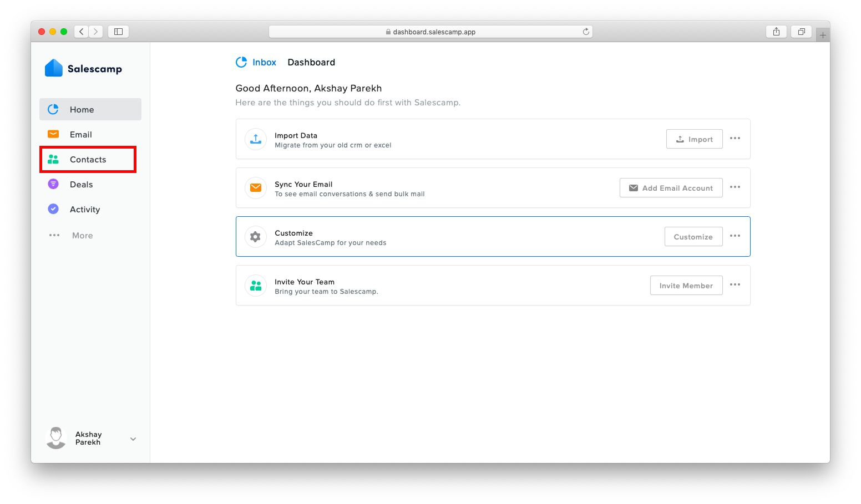Reload the page with the refresh icon

click(586, 32)
